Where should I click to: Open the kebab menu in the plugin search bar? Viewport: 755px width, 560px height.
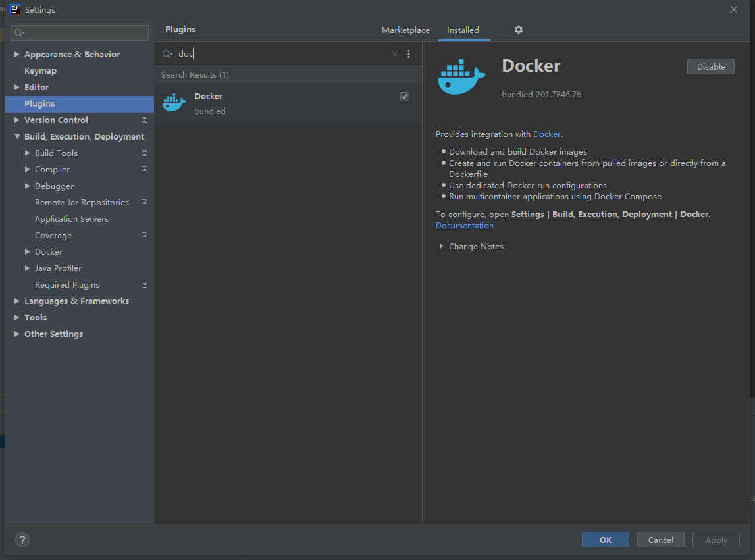click(409, 53)
